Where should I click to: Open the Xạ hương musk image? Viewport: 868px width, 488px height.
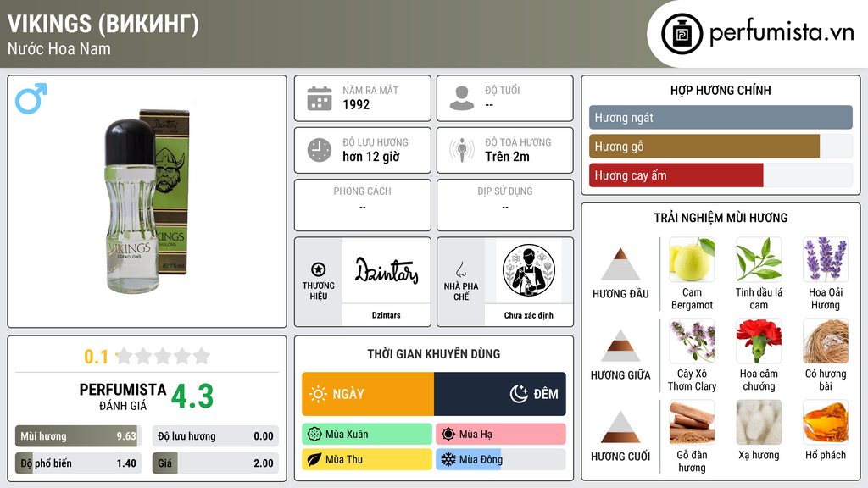point(759,422)
